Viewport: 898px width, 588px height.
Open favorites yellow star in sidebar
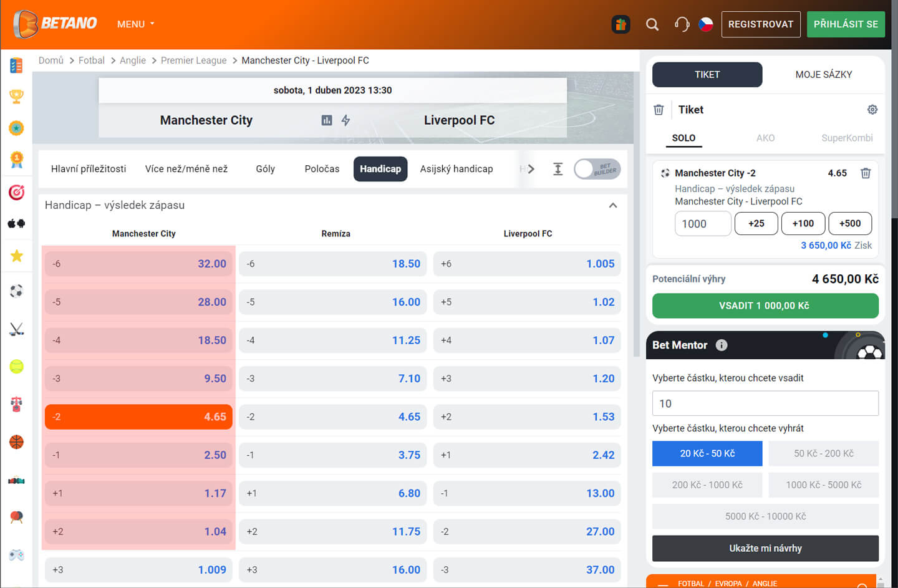point(16,256)
